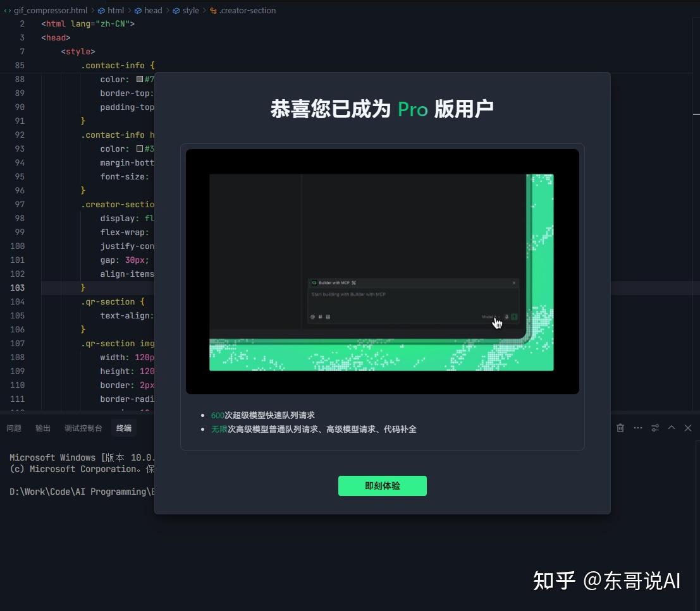Screen dimensions: 700x611
Task: Open the 调试控制台 tab
Action: pyautogui.click(x=83, y=428)
